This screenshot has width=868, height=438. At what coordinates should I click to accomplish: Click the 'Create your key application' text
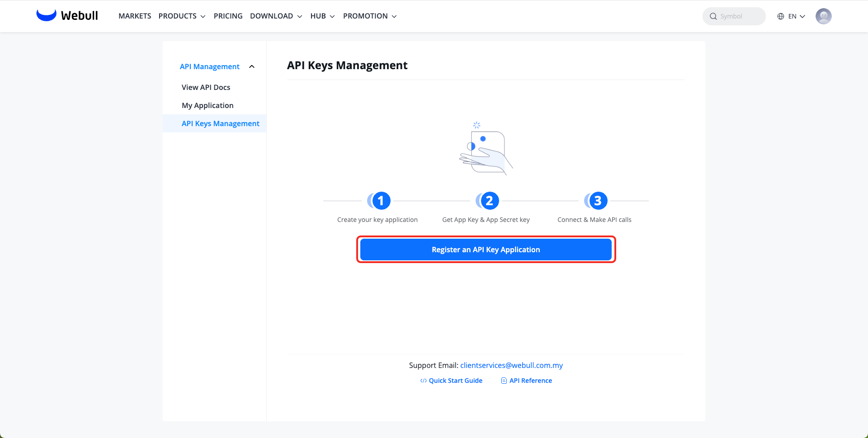[x=377, y=220]
